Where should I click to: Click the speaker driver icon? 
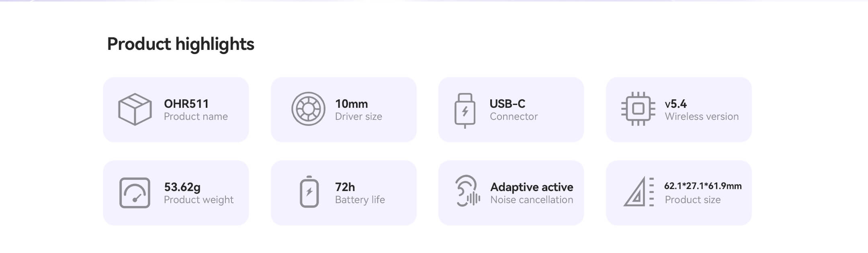pos(308,109)
